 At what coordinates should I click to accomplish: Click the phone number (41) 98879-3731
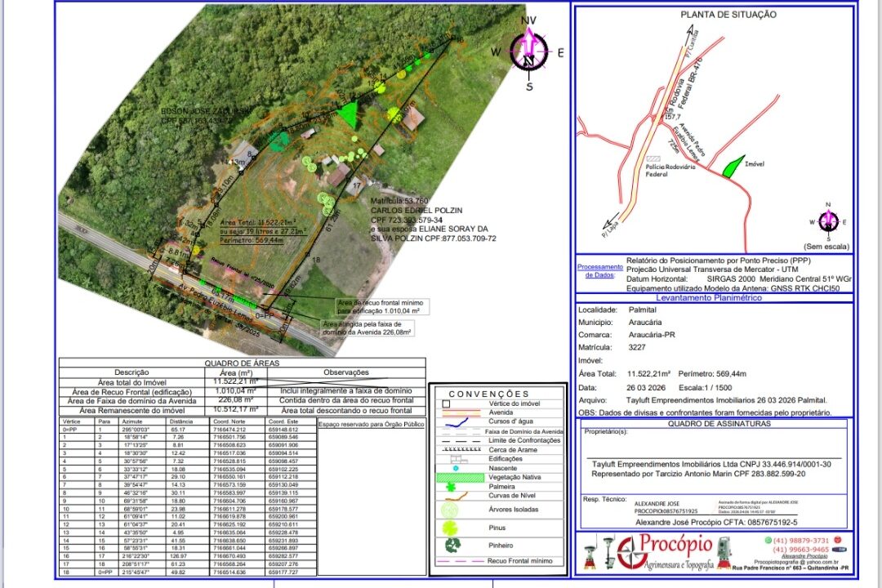click(x=801, y=540)
